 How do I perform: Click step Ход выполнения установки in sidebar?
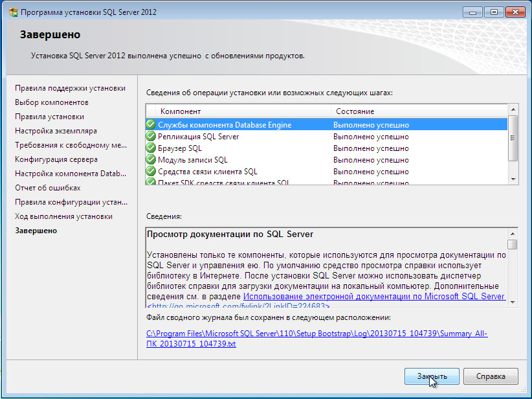pos(64,216)
